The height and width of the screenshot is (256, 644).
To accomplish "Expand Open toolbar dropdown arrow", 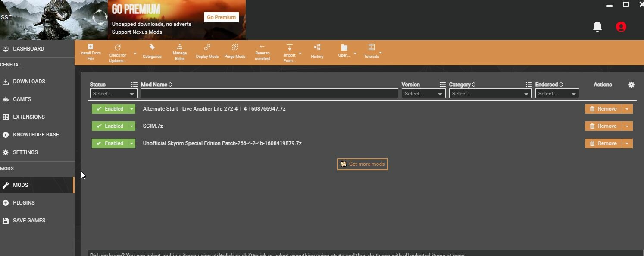I will 355,54.
